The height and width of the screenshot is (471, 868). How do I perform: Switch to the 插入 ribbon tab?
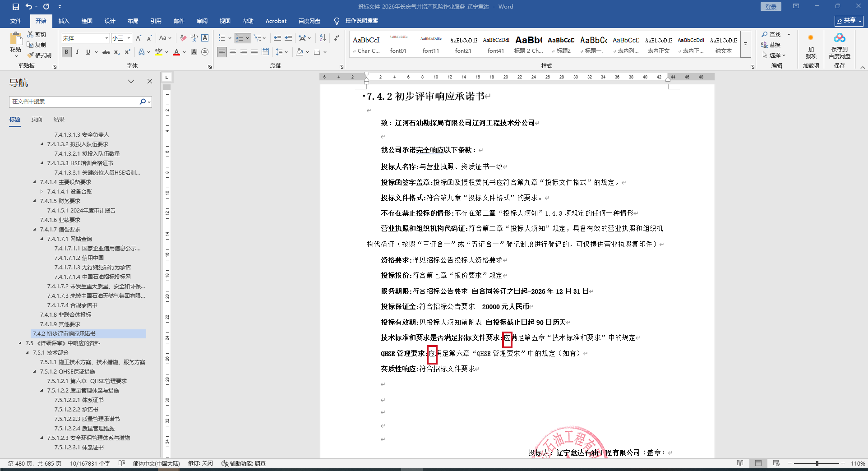[x=64, y=21]
